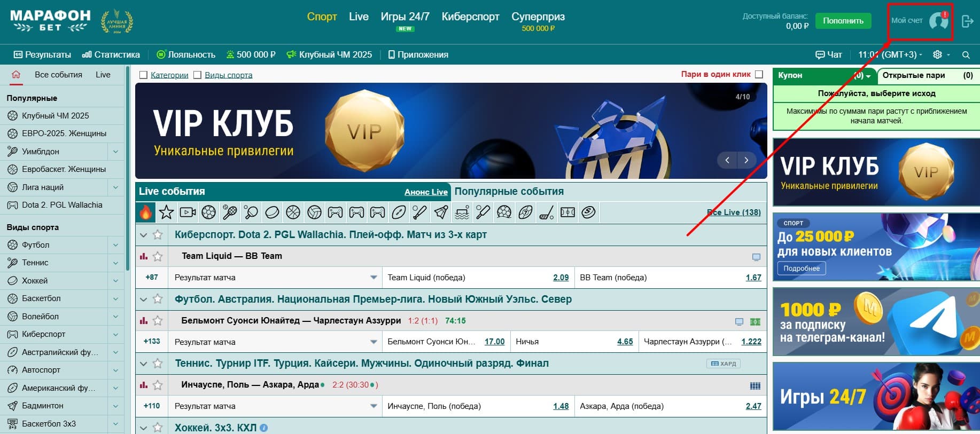Screen dimensions: 980x434
Task: Favorite the Теннис Турнир ITF league star
Action: [x=158, y=364]
